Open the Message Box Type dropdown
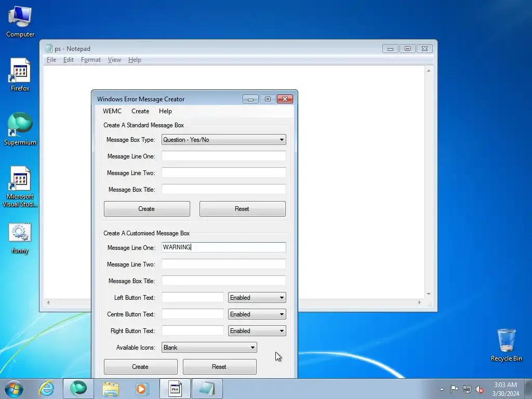532x399 pixels. pos(223,140)
